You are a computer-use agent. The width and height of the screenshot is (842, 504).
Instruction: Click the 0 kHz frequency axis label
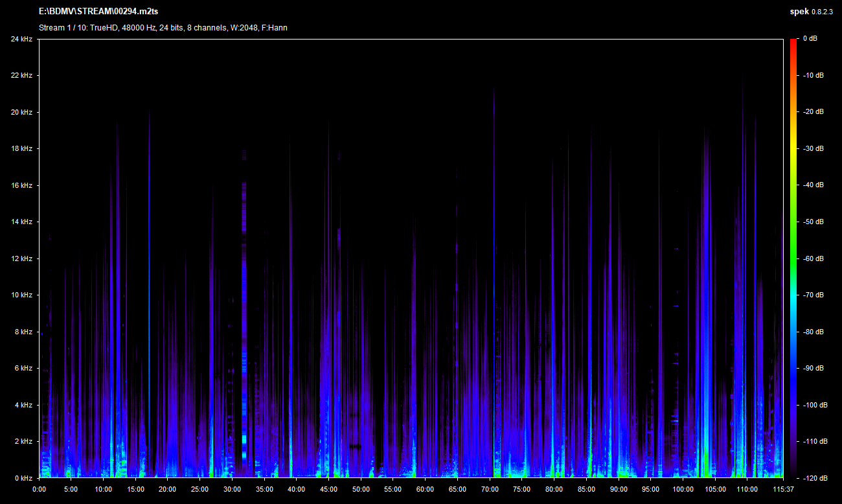coord(23,478)
